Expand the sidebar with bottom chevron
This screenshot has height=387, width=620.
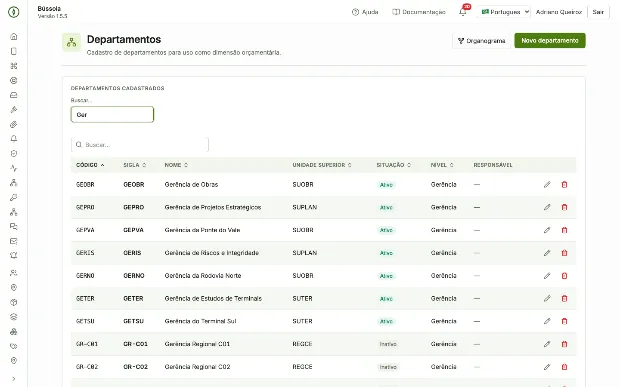14,379
